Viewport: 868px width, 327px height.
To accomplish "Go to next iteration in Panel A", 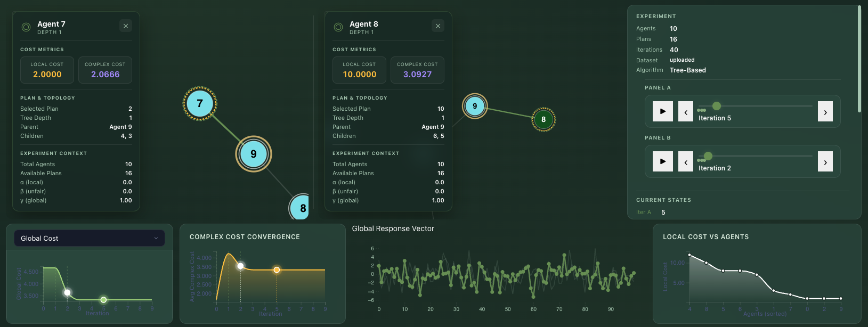I will click(825, 111).
